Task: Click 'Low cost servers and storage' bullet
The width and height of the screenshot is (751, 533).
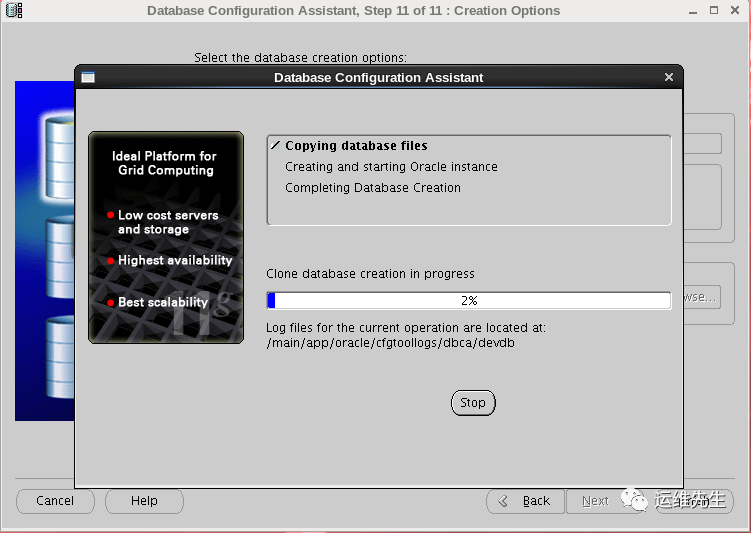Action: pos(168,222)
